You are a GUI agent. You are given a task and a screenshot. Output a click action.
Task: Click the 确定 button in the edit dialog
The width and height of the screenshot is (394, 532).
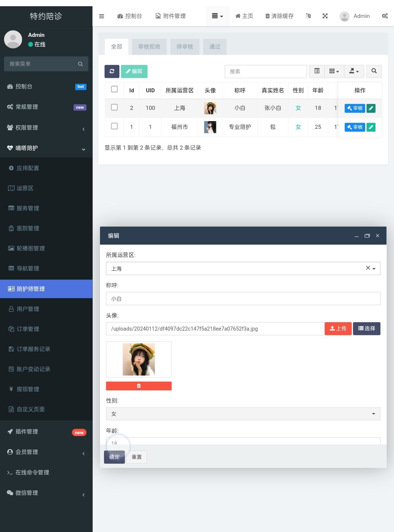(x=114, y=457)
